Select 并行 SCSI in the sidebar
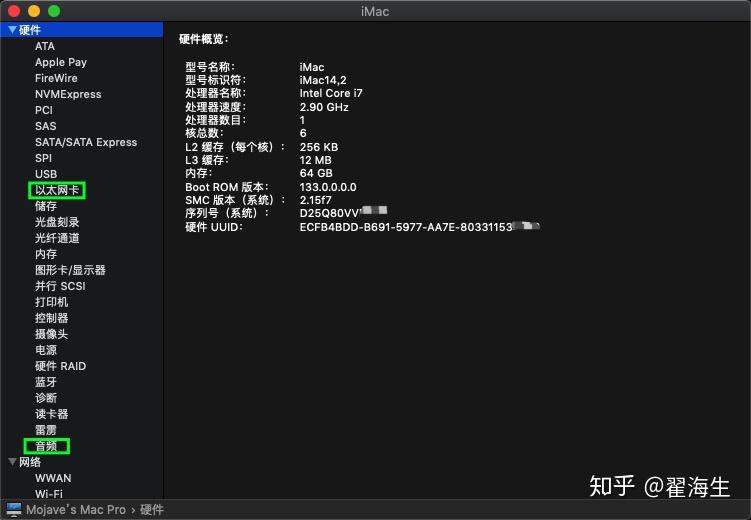Image resolution: width=751 pixels, height=520 pixels. (x=60, y=286)
